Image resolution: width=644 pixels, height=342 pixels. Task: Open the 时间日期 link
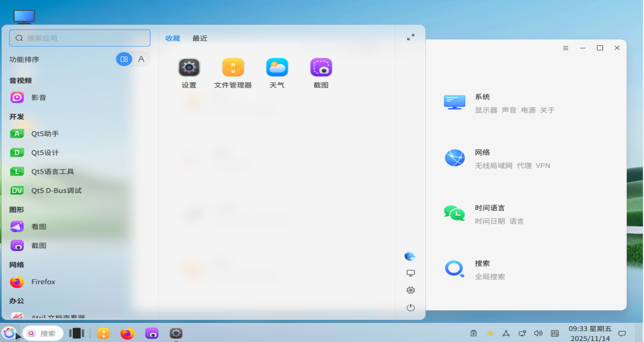point(490,221)
